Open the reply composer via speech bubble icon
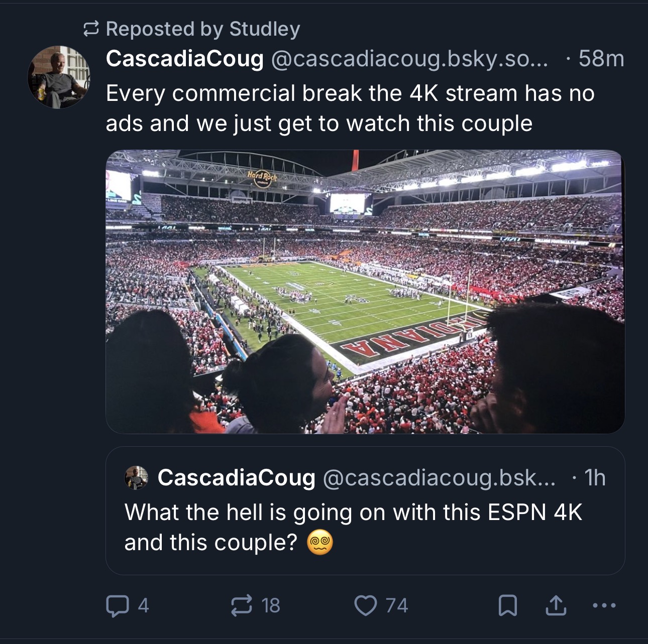This screenshot has height=644, width=648. point(117,605)
